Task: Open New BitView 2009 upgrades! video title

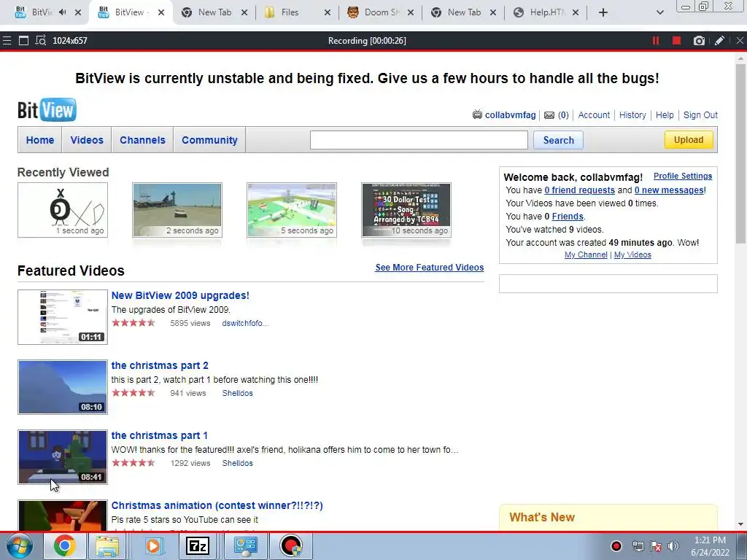Action: 180,295
